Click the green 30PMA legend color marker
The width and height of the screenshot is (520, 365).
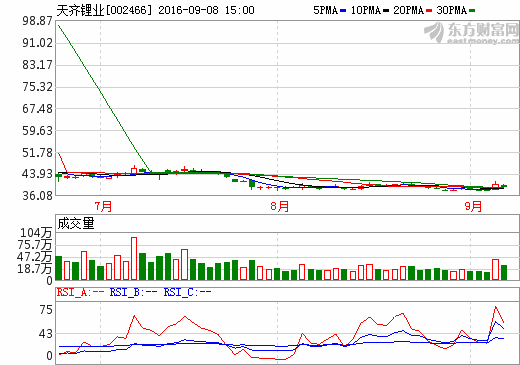point(472,11)
